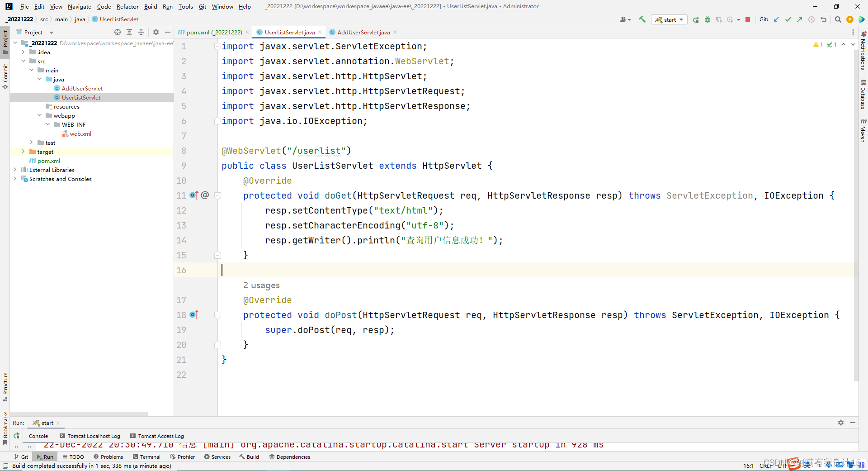Screen dimensions: 868x471
Task: Click Select Opened File crosshair icon
Action: pyautogui.click(x=118, y=32)
